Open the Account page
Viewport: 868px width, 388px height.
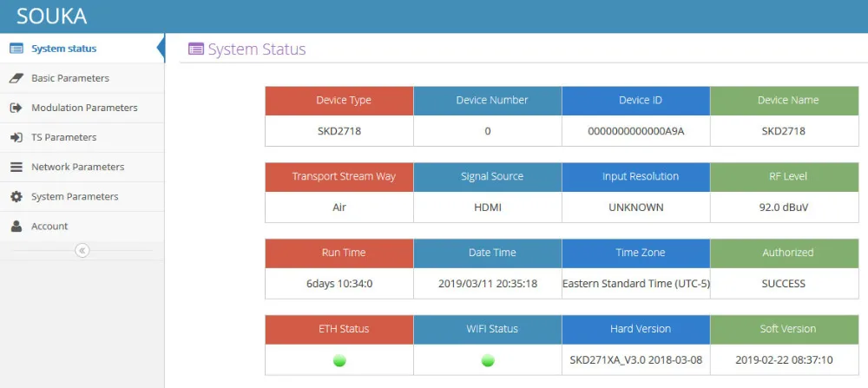(x=82, y=226)
